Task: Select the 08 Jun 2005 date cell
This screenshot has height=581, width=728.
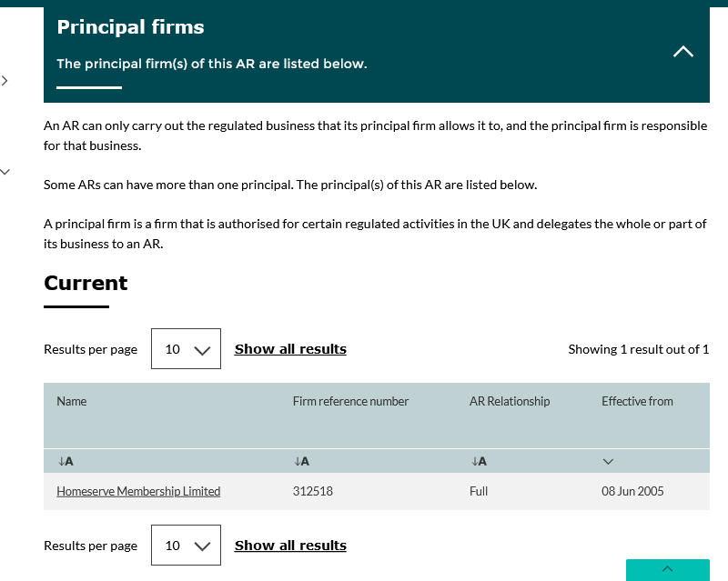Action: 632,491
